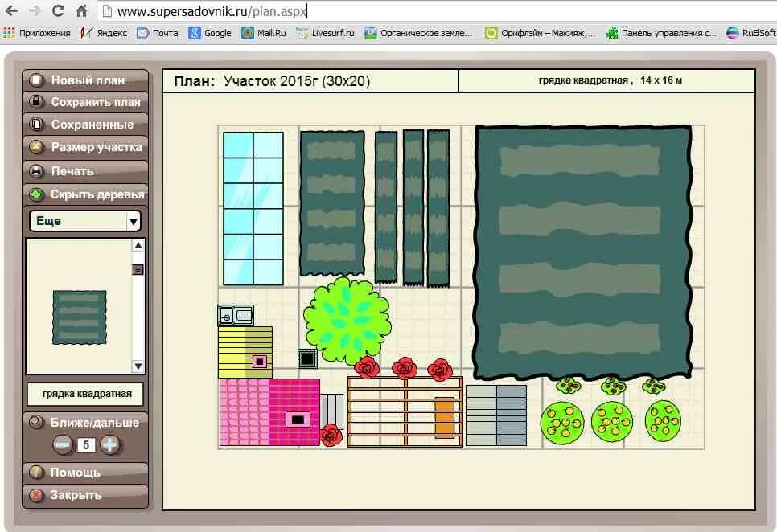Open Помощь help
The image size is (777, 532).
85,473
